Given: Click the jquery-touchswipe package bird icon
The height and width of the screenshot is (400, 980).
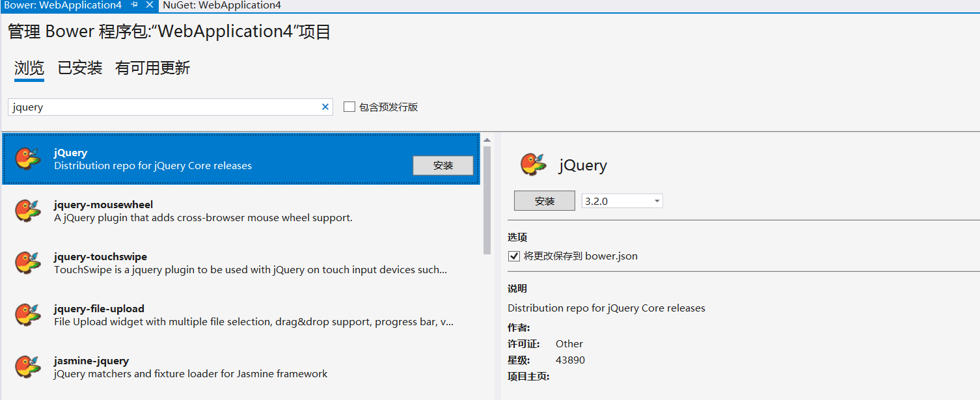Looking at the screenshot, I should click(x=28, y=263).
